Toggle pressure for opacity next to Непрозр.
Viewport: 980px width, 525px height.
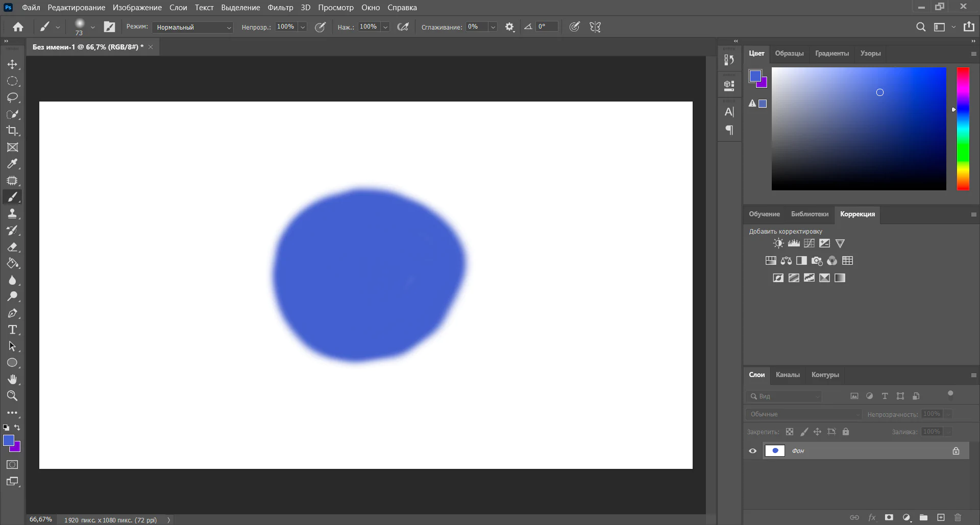(320, 27)
